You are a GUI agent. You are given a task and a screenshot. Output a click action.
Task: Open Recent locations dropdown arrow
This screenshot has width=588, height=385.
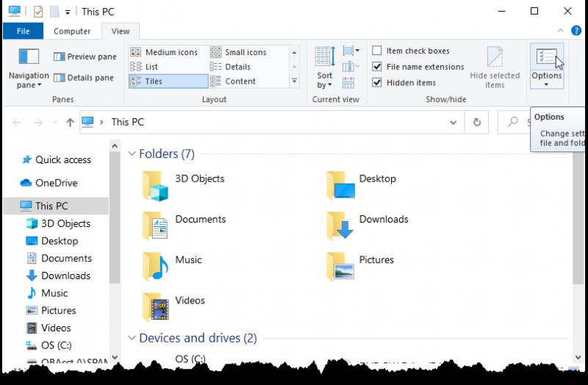tap(55, 122)
